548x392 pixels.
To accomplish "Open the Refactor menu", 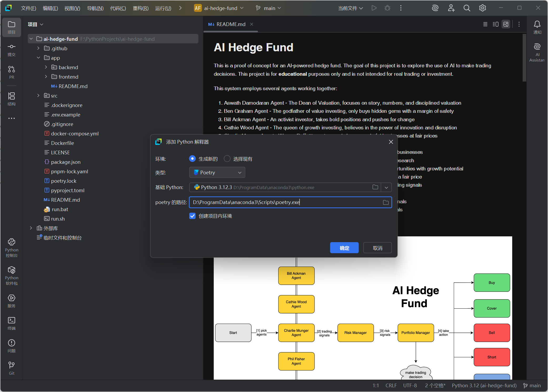I will (x=141, y=8).
